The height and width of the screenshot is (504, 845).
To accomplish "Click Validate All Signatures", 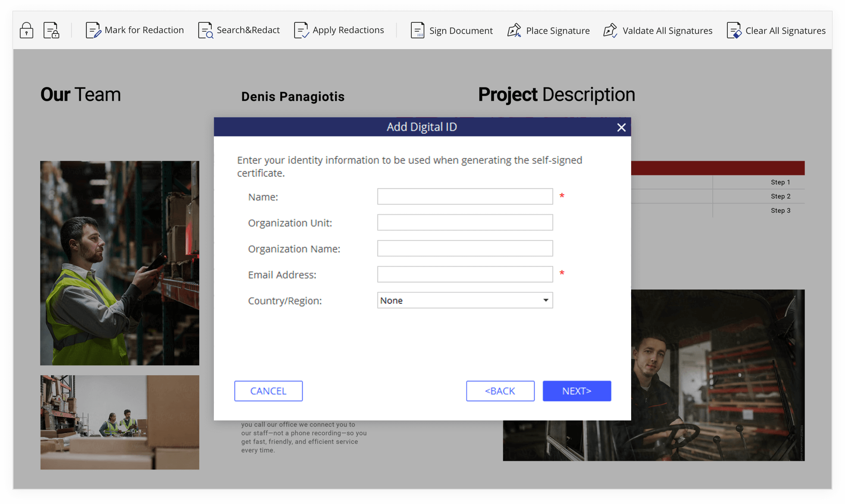I will pyautogui.click(x=658, y=31).
